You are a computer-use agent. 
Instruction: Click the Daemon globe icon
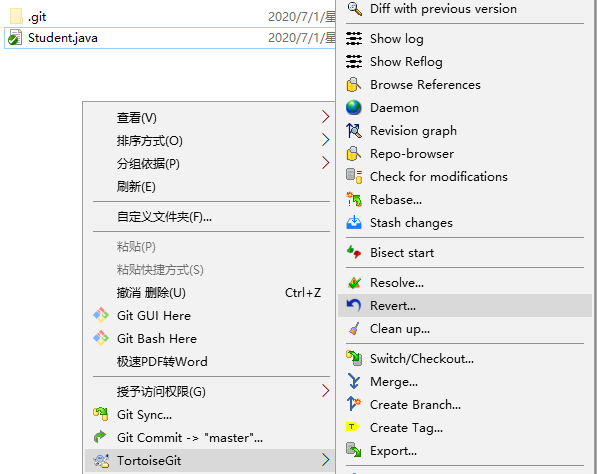[x=354, y=107]
